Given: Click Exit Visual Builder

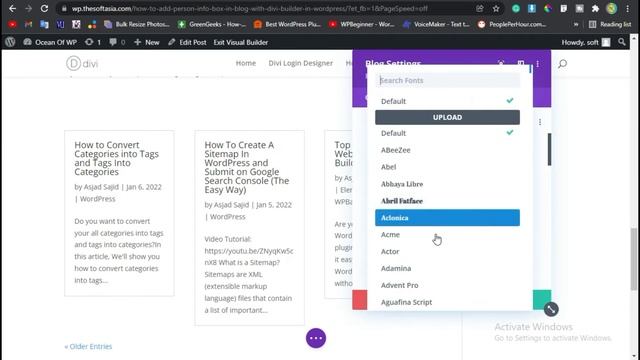Looking at the screenshot, I should coord(240,42).
